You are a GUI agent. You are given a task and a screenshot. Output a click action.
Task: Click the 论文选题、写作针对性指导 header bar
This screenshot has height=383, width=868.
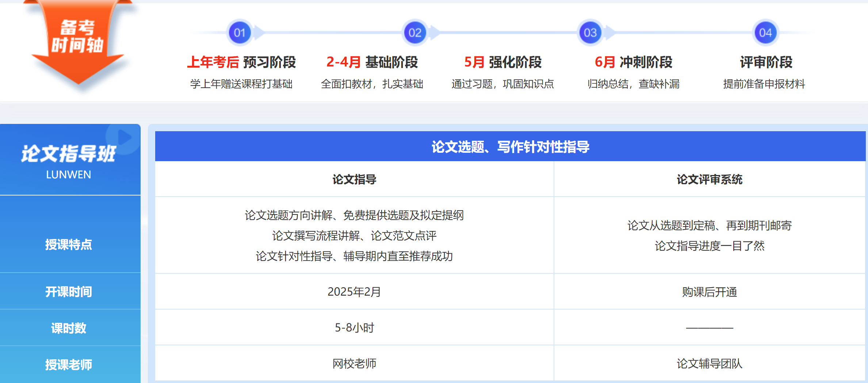(x=510, y=147)
